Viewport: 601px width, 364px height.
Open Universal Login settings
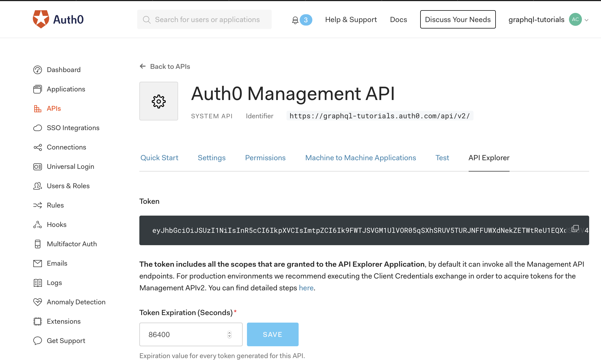70,166
